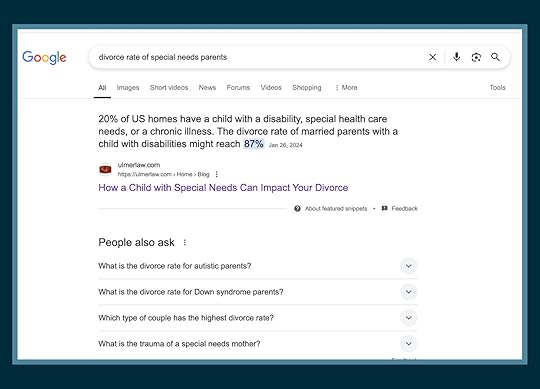Open the People also ask options menu
The width and height of the screenshot is (540, 389).
[185, 242]
